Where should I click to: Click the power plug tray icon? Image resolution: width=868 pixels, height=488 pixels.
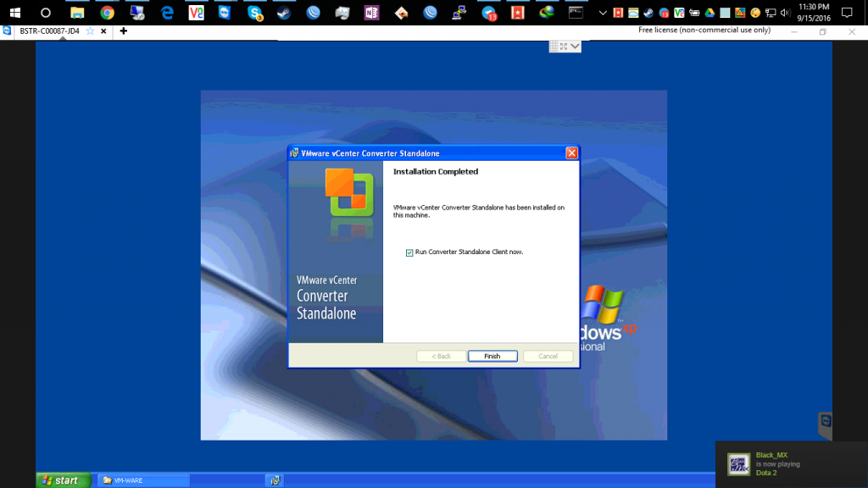click(694, 12)
